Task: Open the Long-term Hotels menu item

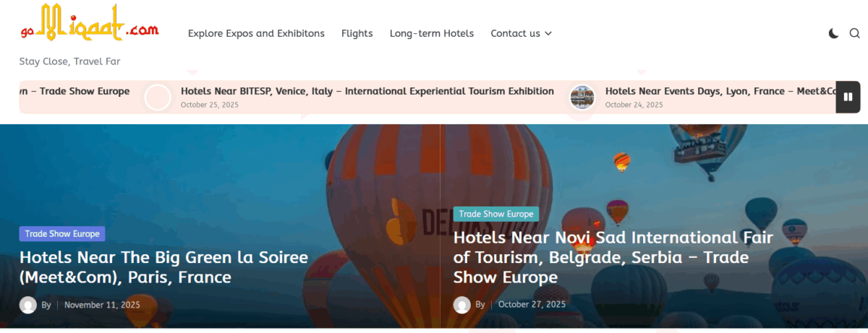Action: pos(431,33)
